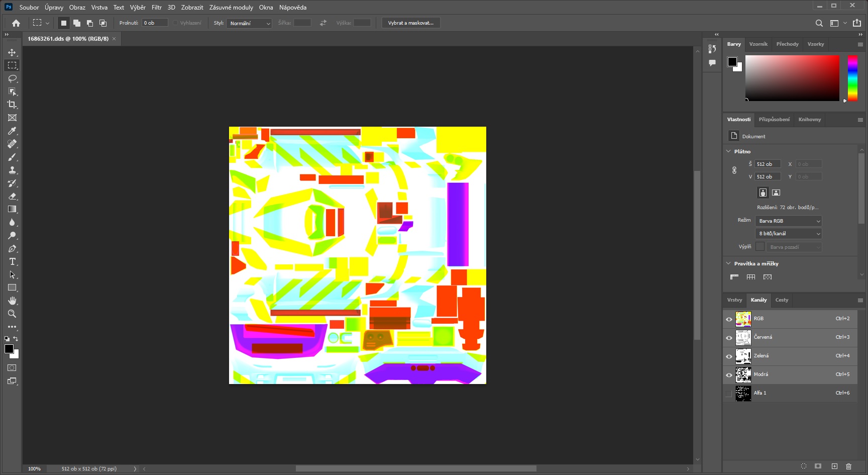Toggle visibility of Zelená channel
868x475 pixels.
click(729, 356)
